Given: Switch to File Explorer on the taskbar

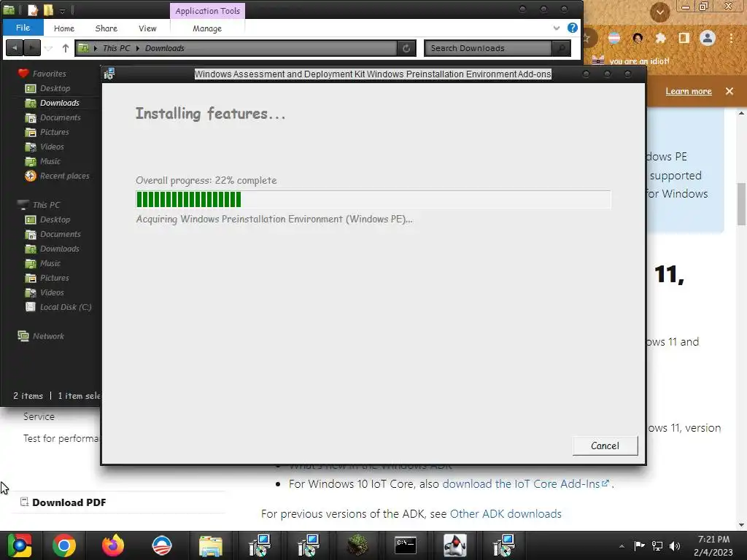Looking at the screenshot, I should click(x=211, y=545).
